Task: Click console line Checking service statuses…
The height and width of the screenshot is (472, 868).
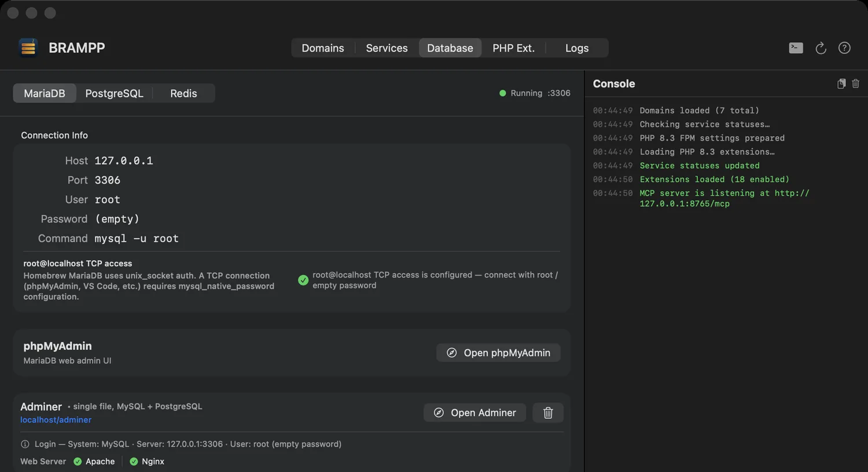Action: (704, 125)
